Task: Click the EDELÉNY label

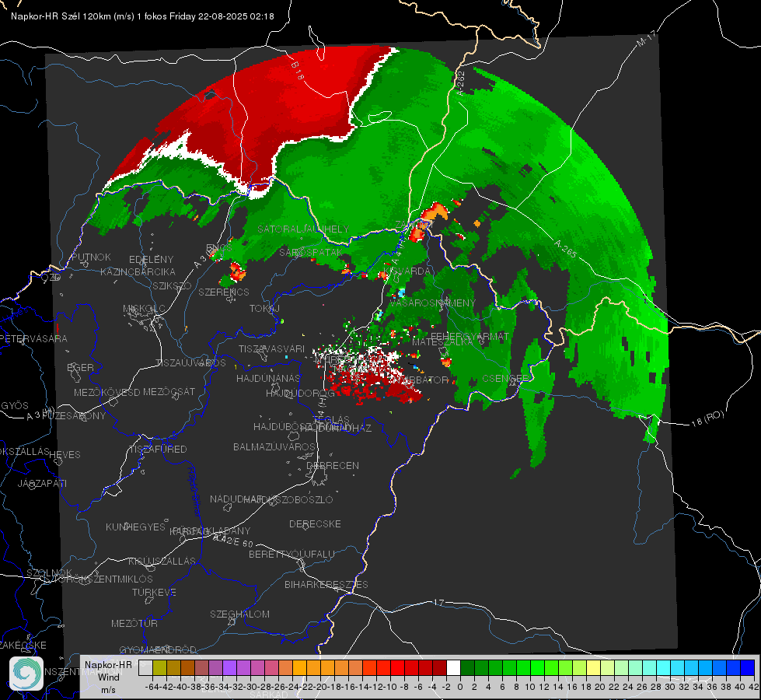Action: (x=151, y=260)
